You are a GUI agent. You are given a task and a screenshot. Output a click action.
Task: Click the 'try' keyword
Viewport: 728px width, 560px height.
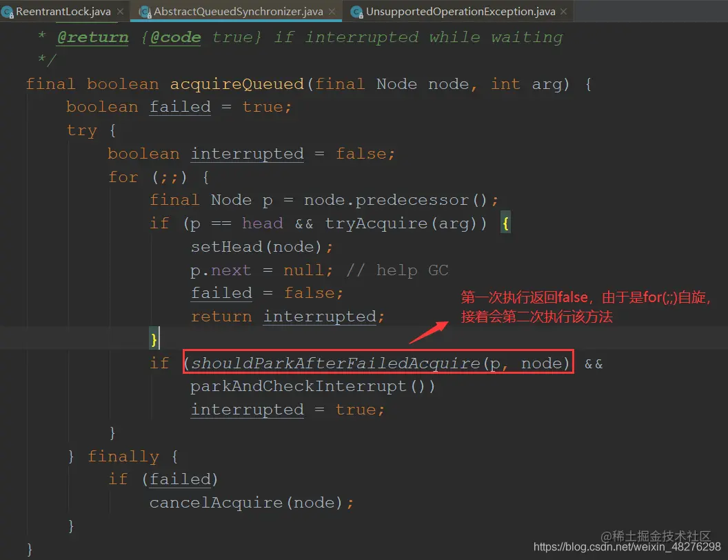[82, 130]
